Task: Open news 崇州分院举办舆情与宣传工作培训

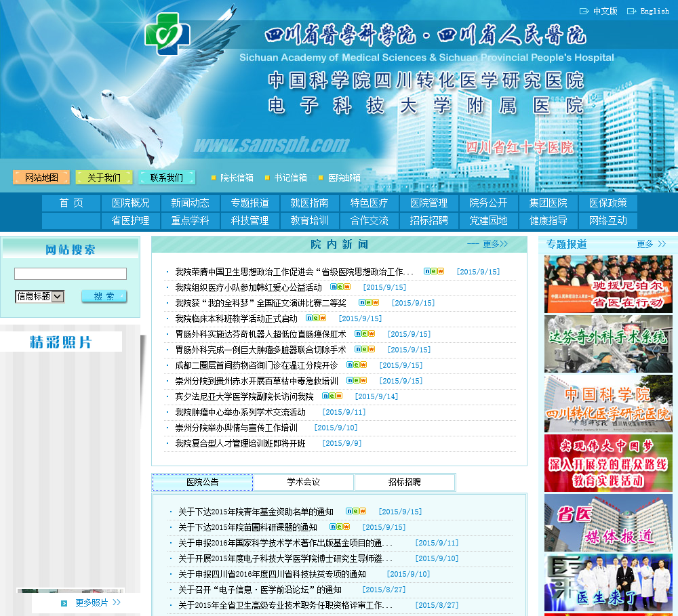Action: [x=236, y=428]
